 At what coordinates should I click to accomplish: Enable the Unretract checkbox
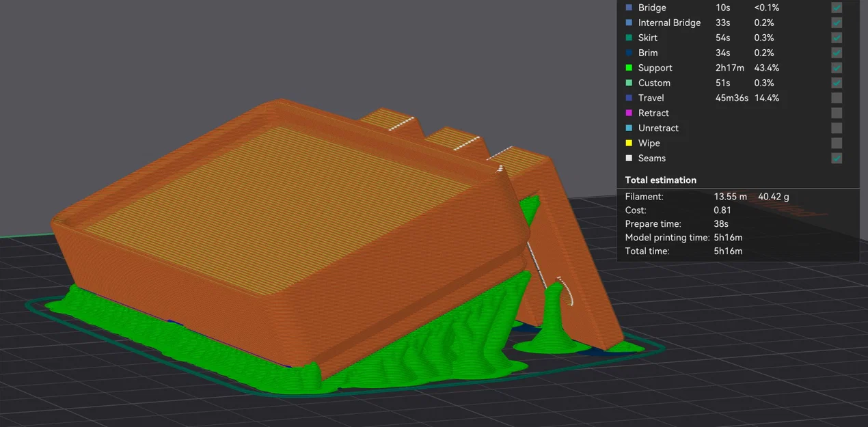coord(837,128)
